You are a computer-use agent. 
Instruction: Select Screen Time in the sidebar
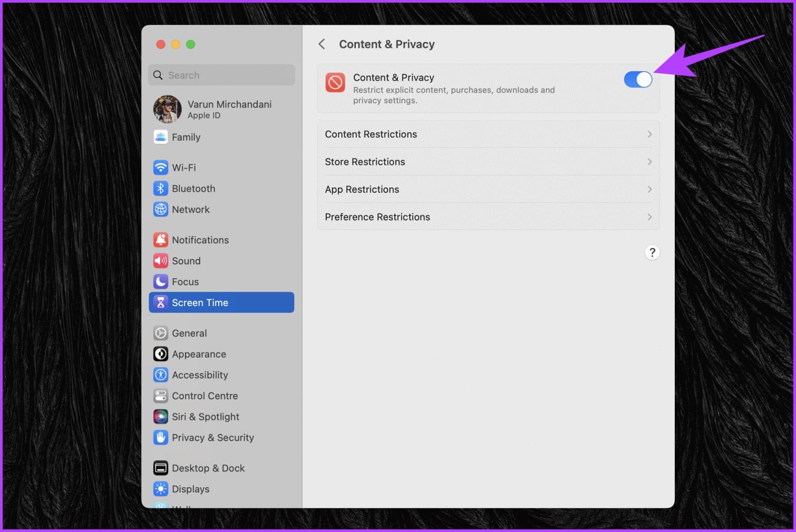point(200,302)
